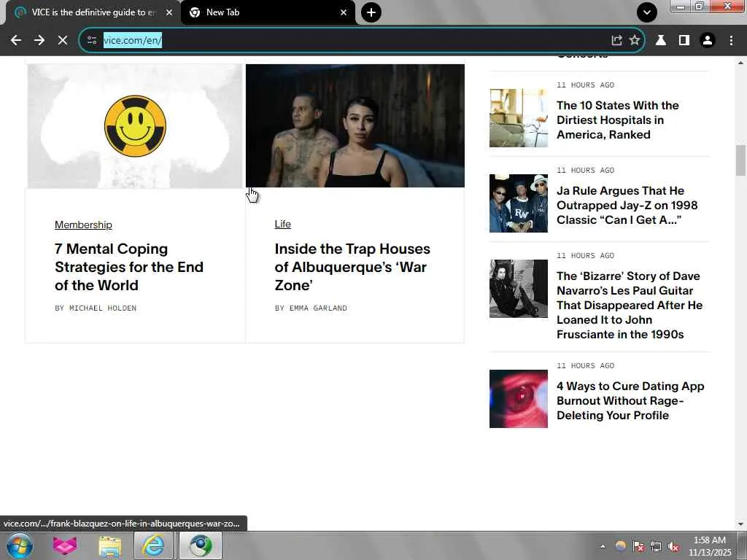747x560 pixels.
Task: Open Ja Rule Outrapped Jay-Z article
Action: click(627, 205)
